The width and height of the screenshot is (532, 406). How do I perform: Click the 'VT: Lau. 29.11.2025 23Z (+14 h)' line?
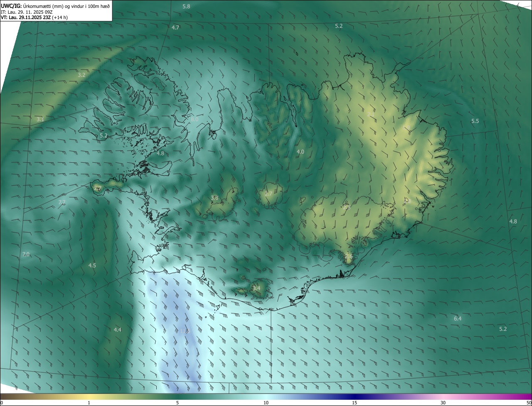point(34,17)
